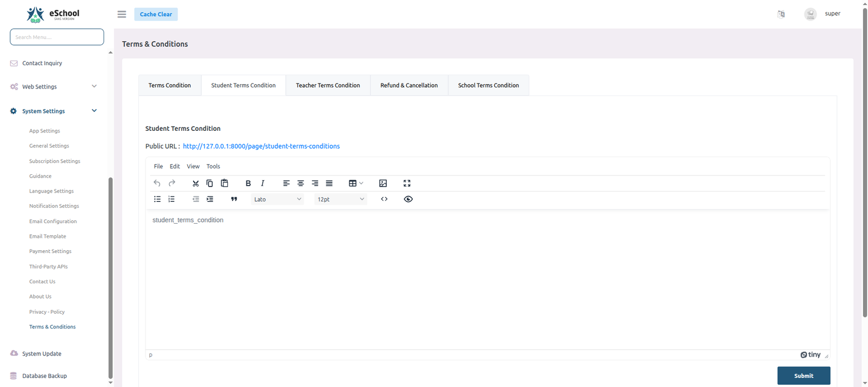Open the Lato font family dropdown
Viewport: 868px width, 387px height.
(x=277, y=199)
